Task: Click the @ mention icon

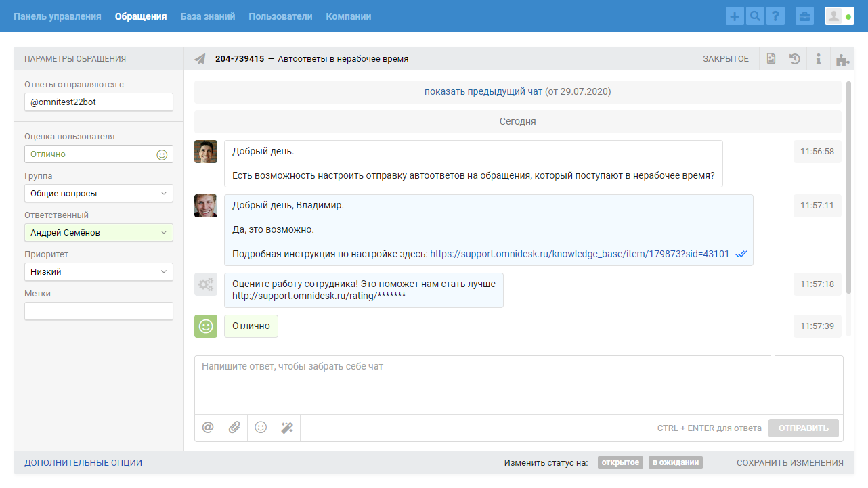Action: coord(208,428)
